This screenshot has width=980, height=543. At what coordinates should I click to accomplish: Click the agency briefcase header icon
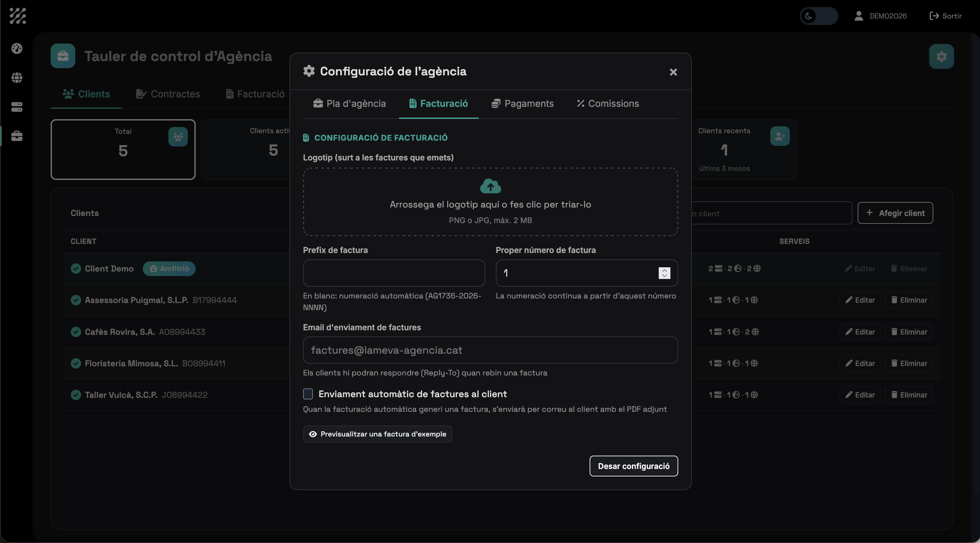tap(63, 56)
